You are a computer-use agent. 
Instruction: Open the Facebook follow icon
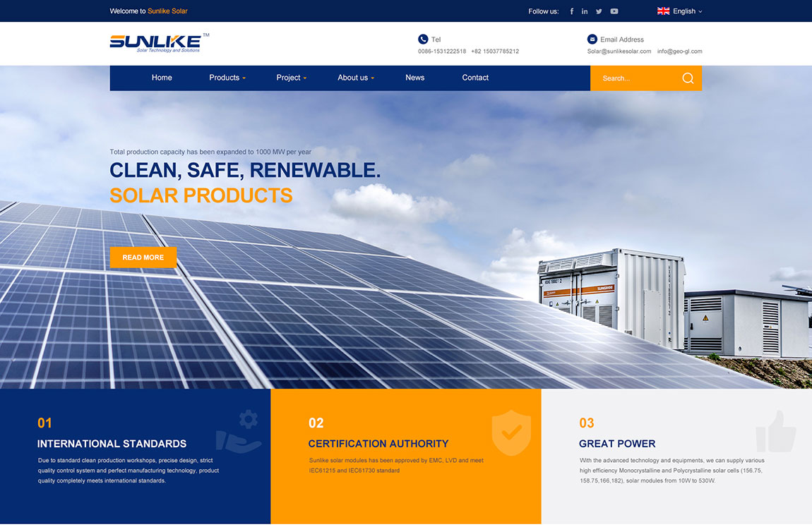[572, 11]
